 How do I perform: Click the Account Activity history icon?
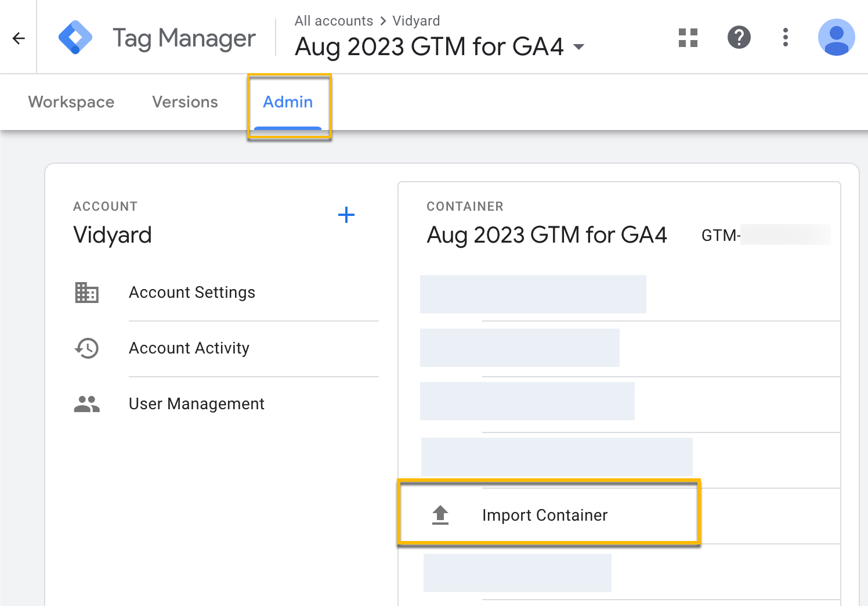pyautogui.click(x=87, y=348)
